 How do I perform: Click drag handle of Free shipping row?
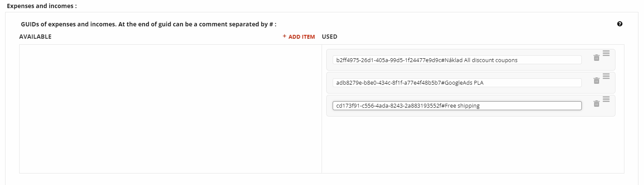tap(606, 99)
